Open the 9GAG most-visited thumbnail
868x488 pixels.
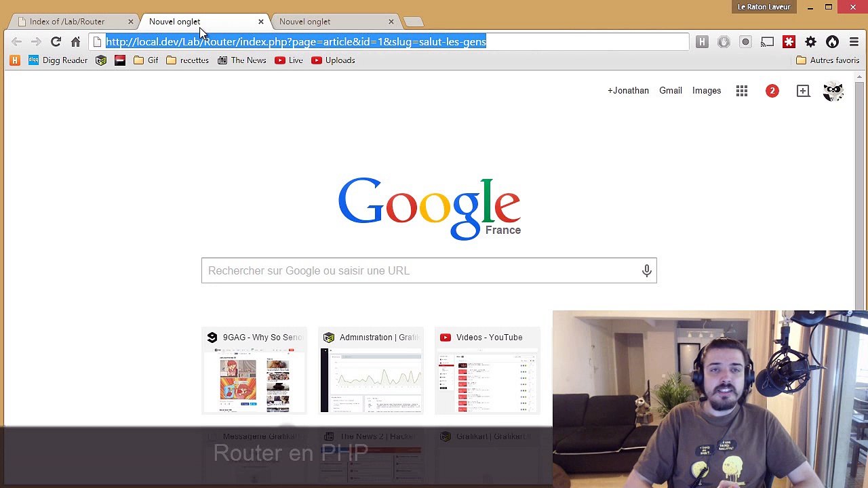pyautogui.click(x=254, y=371)
